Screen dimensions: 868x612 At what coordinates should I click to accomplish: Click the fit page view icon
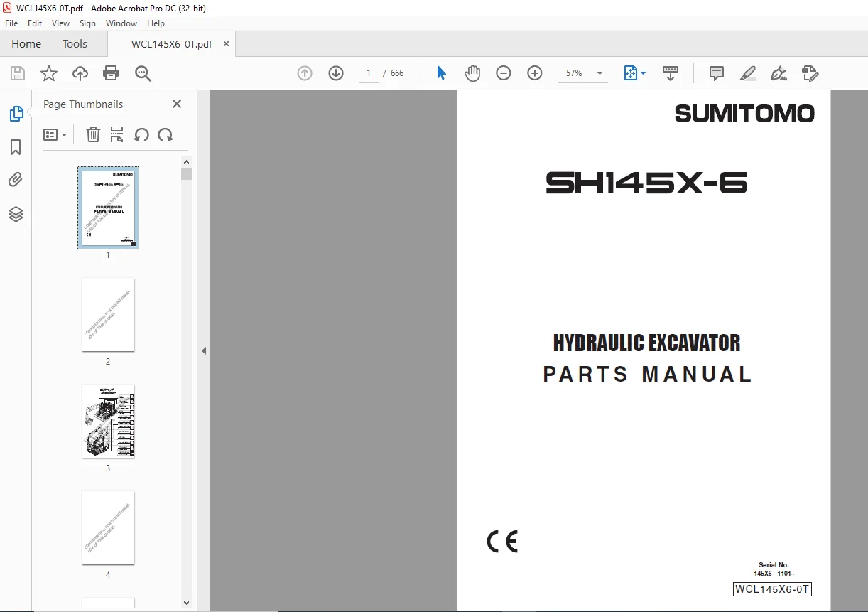pos(630,73)
